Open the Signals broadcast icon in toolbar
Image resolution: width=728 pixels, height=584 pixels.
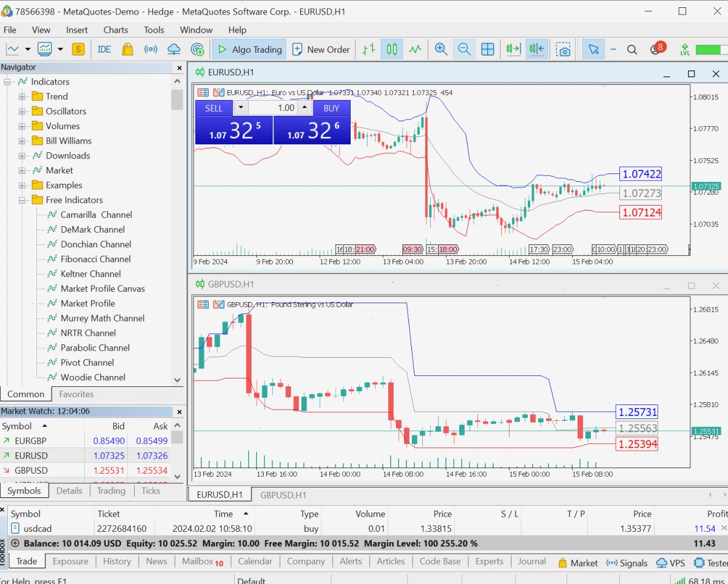click(x=150, y=49)
